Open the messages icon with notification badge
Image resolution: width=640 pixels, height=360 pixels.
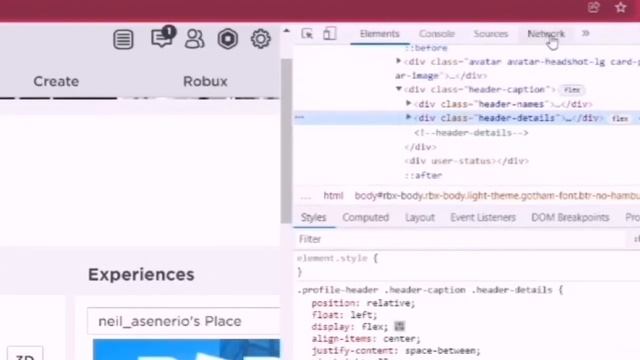pos(163,37)
